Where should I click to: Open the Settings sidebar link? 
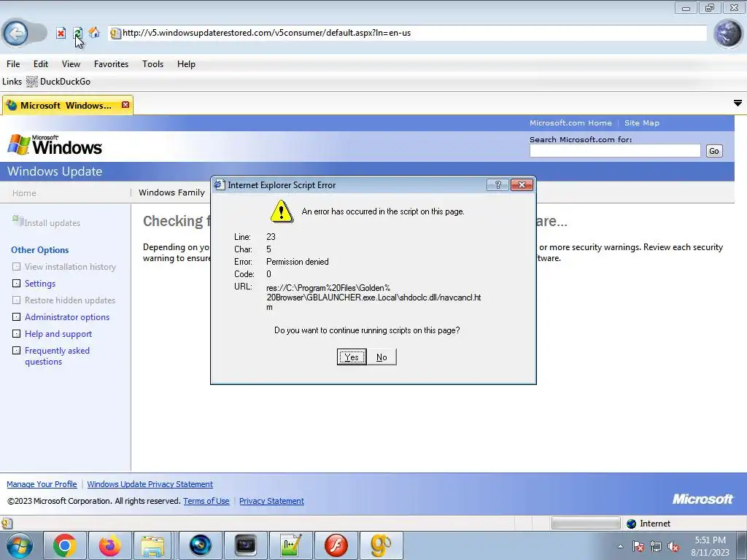pyautogui.click(x=40, y=284)
